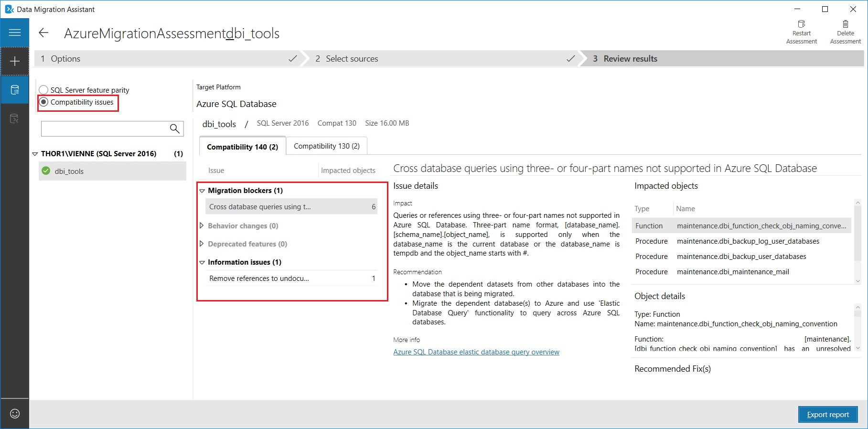This screenshot has height=429, width=868.
Task: Open the Assessments database icon in sidebar
Action: tap(15, 90)
